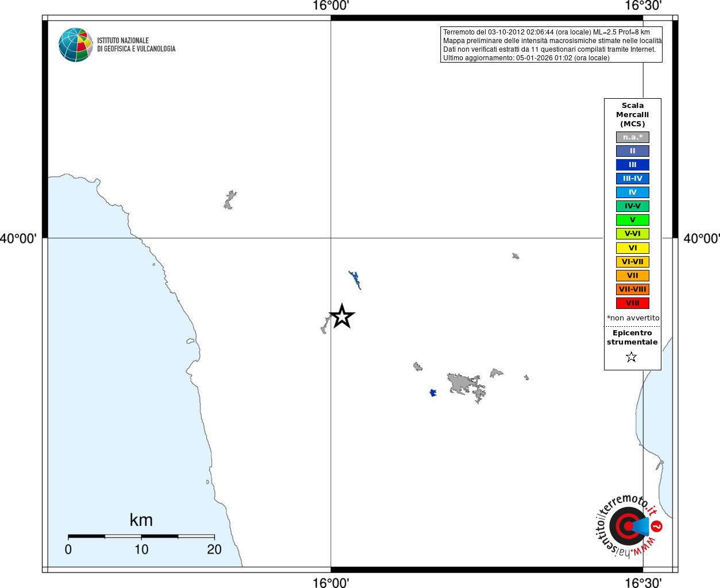Image resolution: width=720 pixels, height=588 pixels.
Task: Click the epicenter star on the map
Action: [x=342, y=316]
